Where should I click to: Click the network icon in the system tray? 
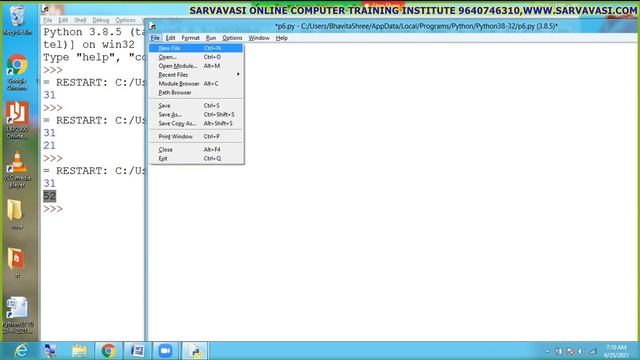[x=593, y=351]
